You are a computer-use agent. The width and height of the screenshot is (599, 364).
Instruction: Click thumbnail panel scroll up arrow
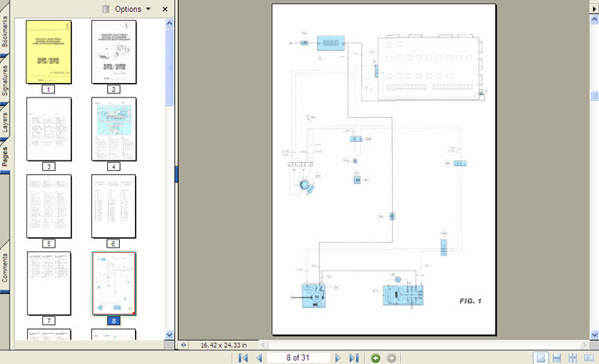(169, 23)
